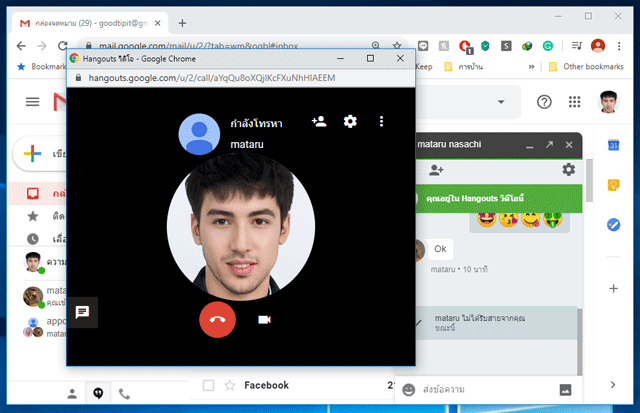
Task: Bookmark this page with star icon
Action: 397,46
